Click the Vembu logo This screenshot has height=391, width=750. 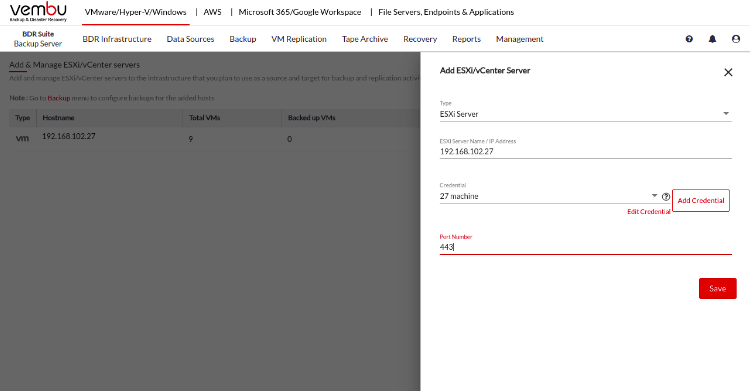point(38,12)
